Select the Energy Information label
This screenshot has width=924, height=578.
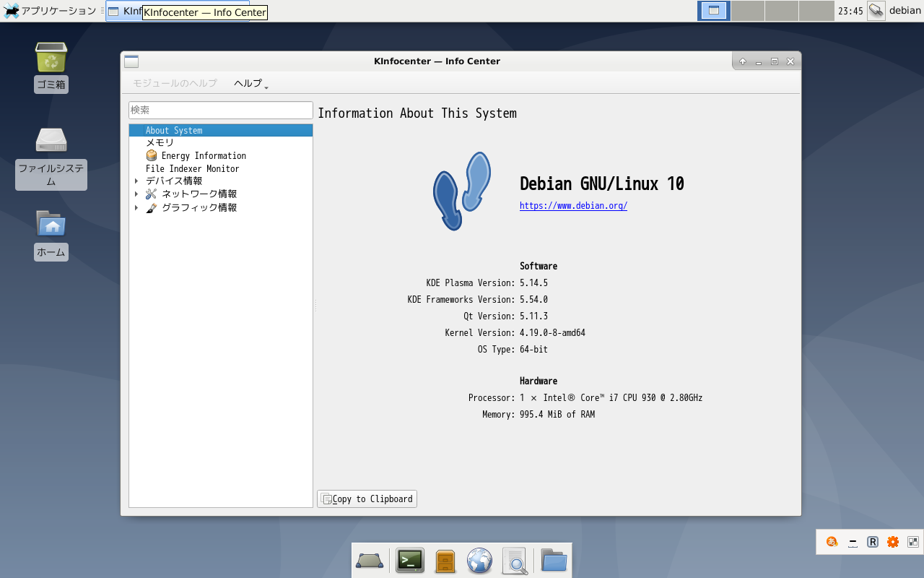click(204, 156)
